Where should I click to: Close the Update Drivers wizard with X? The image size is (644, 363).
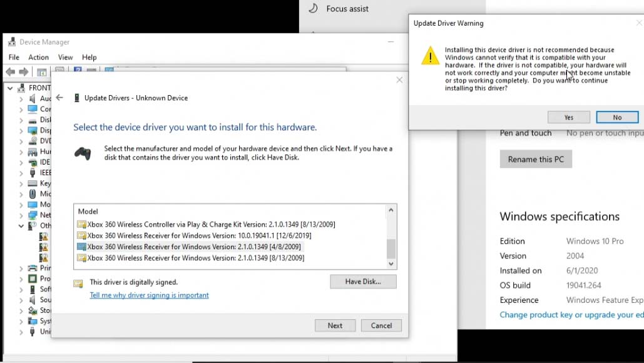click(399, 80)
